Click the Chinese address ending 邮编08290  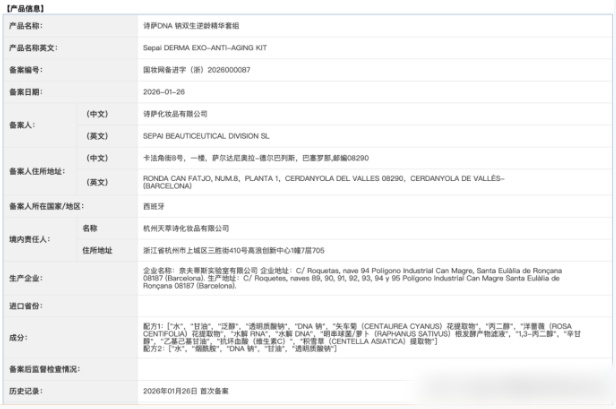point(256,158)
